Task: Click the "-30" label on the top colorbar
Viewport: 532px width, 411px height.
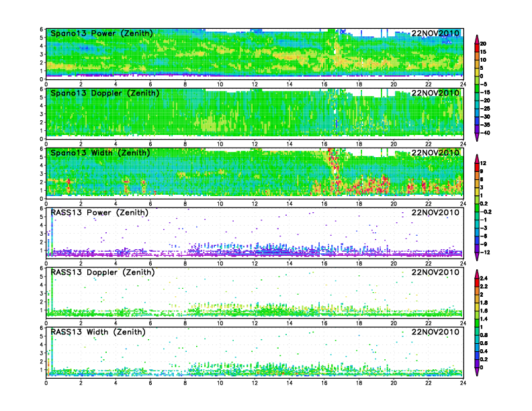Action: 485,117
